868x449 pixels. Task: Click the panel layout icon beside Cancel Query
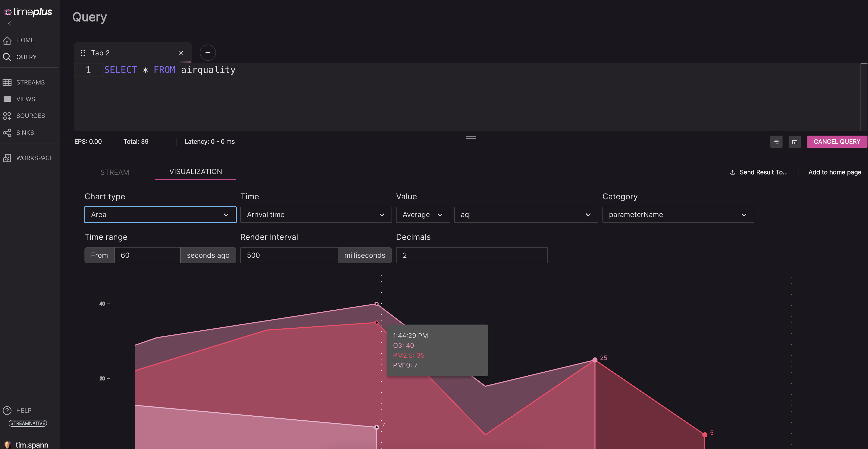pos(794,142)
